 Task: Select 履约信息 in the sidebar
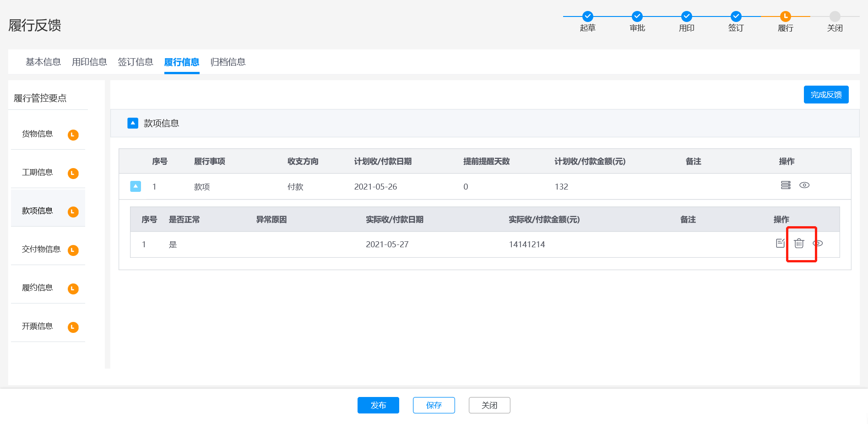[38, 288]
